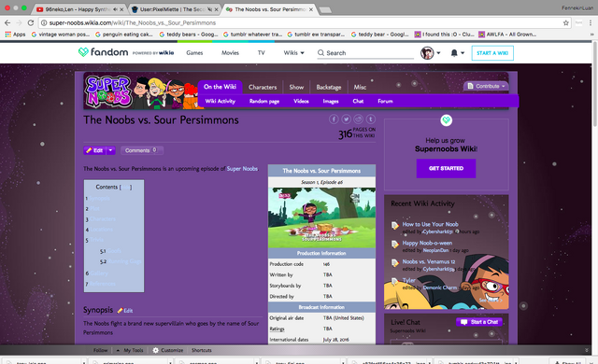This screenshot has width=598, height=364.
Task: Open the episode infobox thumbnail image
Action: click(321, 217)
